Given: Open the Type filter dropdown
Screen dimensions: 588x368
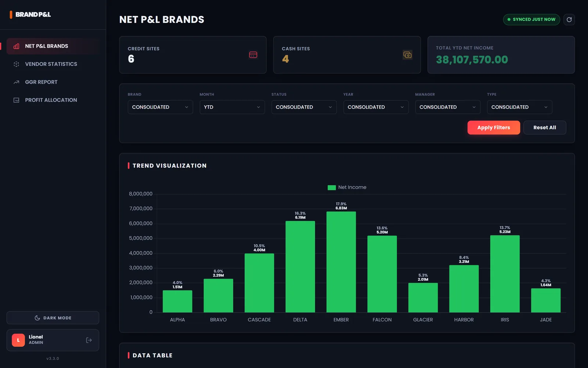Looking at the screenshot, I should [x=519, y=107].
